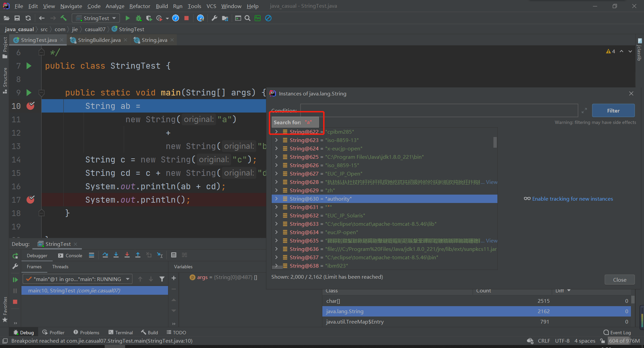Click the casual07 breadcrumb

[95, 29]
